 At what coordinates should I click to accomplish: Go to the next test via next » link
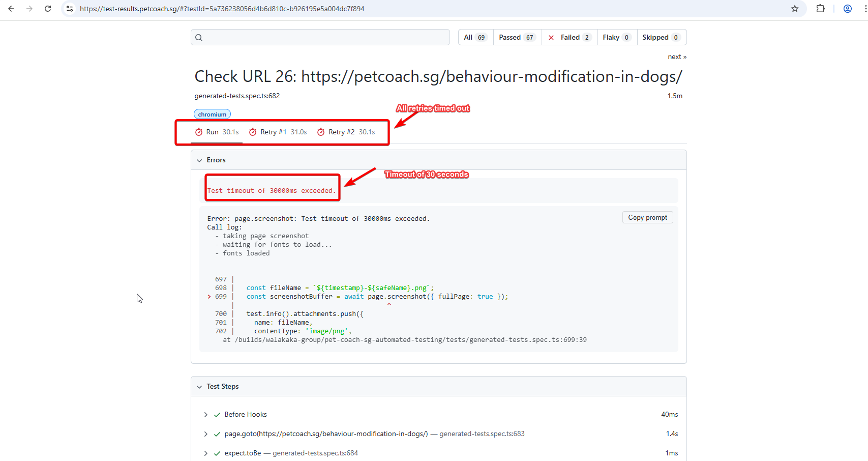point(677,57)
